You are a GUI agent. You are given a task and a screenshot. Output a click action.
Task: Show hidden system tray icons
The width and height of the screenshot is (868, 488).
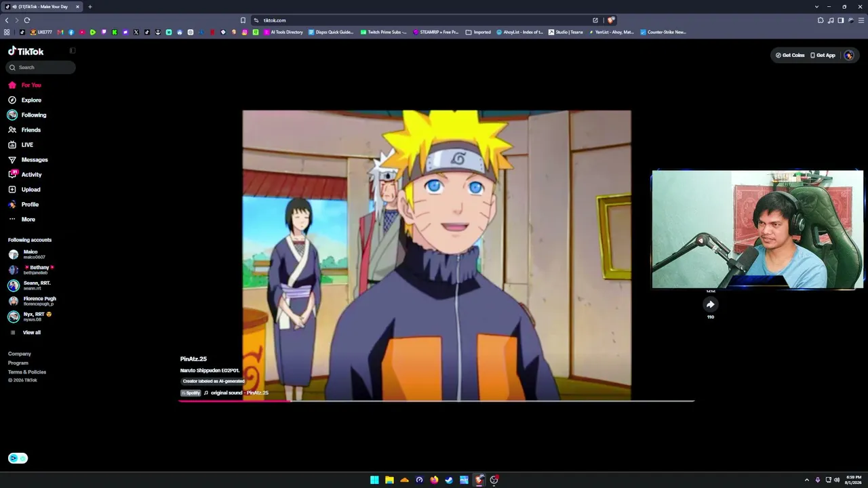(x=806, y=480)
